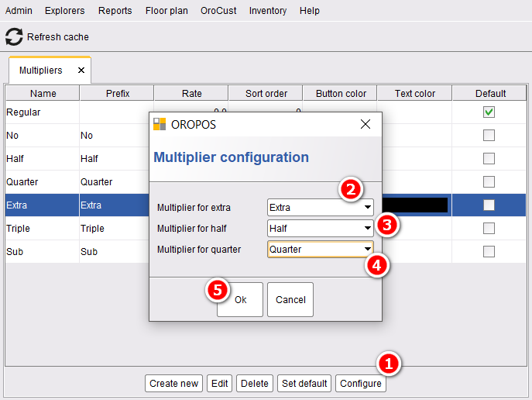Image resolution: width=532 pixels, height=400 pixels.
Task: Select the Half row name cell
Action: [x=43, y=159]
